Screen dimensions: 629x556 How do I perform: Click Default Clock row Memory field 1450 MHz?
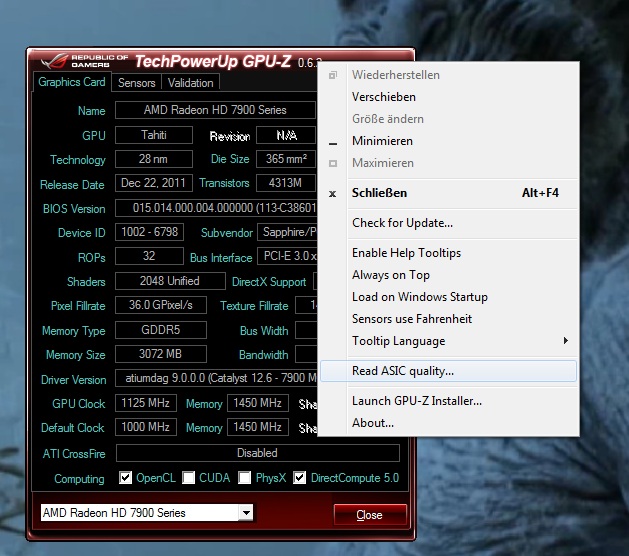pyautogui.click(x=258, y=427)
